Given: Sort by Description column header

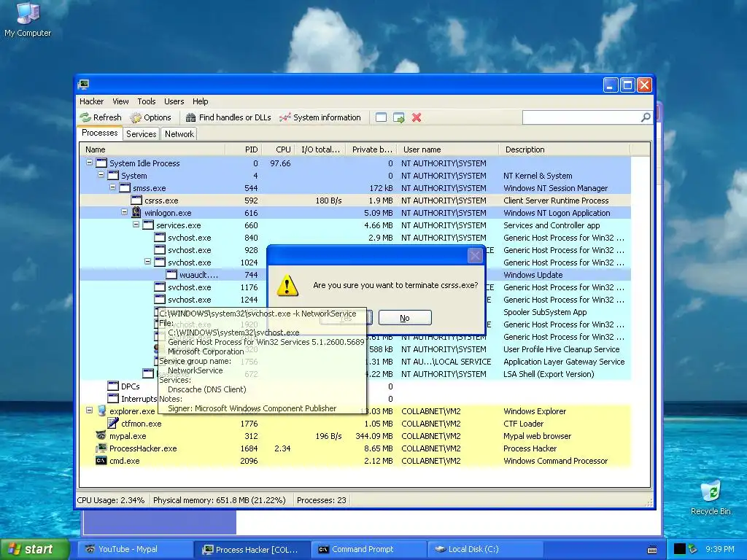Looking at the screenshot, I should pos(565,149).
